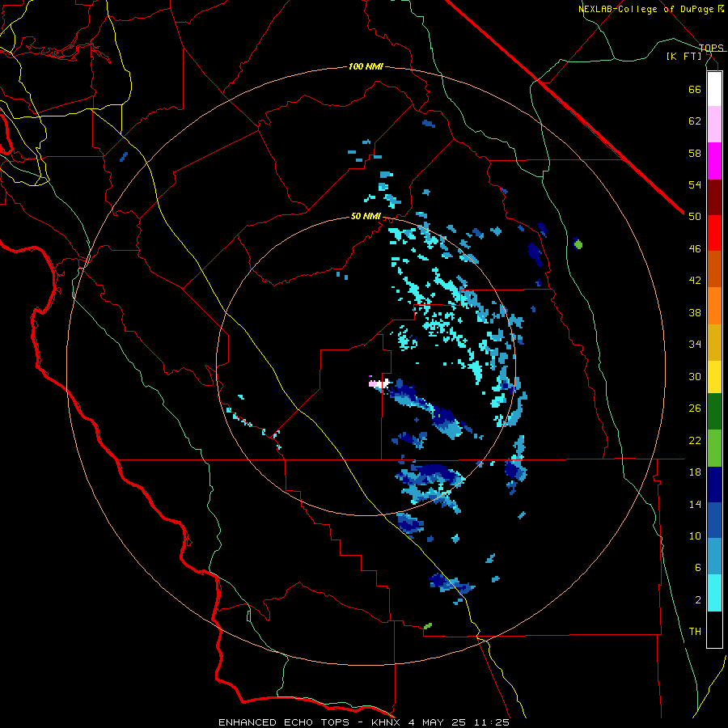Click the cyan legend swatch
The width and height of the screenshot is (728, 728).
714,593
